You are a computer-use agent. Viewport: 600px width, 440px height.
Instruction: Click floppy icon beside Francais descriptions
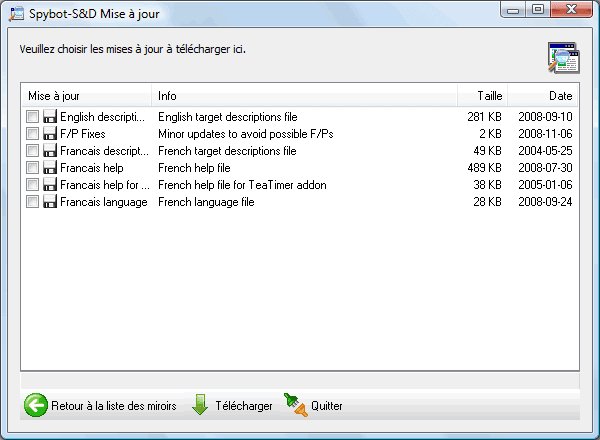click(50, 151)
